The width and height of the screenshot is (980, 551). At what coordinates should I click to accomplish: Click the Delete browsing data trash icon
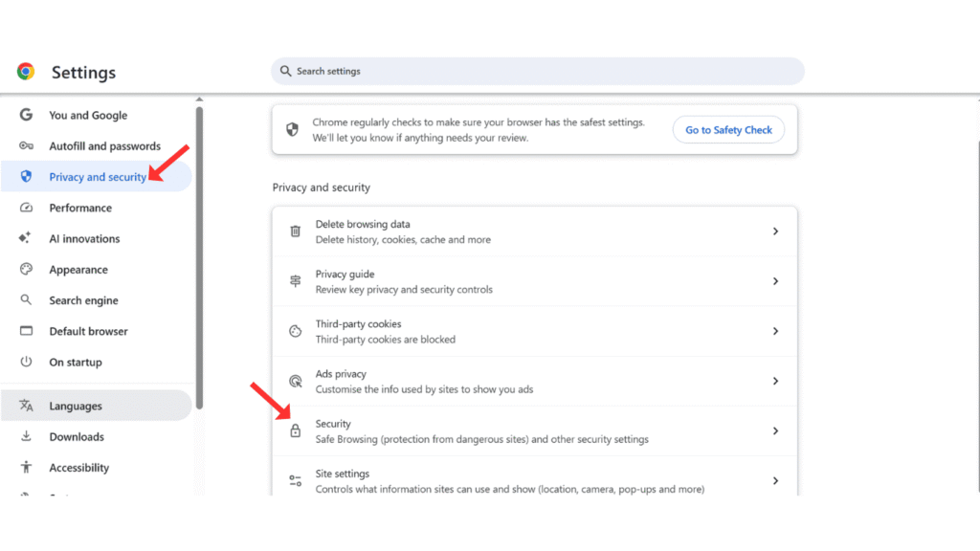[x=296, y=231]
